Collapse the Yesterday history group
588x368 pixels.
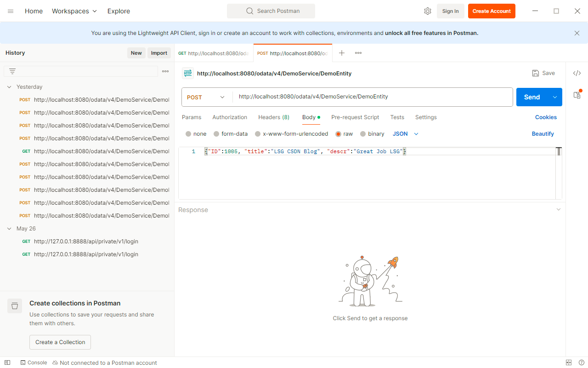[9, 87]
